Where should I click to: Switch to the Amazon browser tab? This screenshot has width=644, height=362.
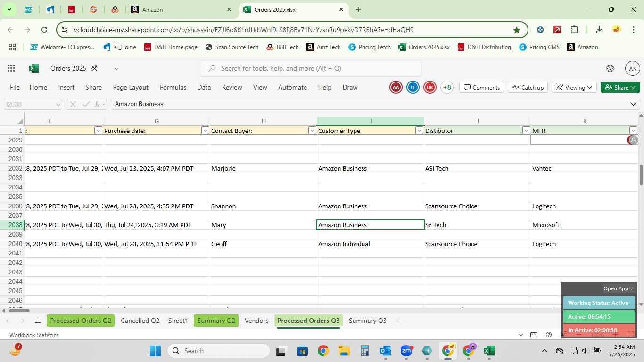pyautogui.click(x=181, y=9)
